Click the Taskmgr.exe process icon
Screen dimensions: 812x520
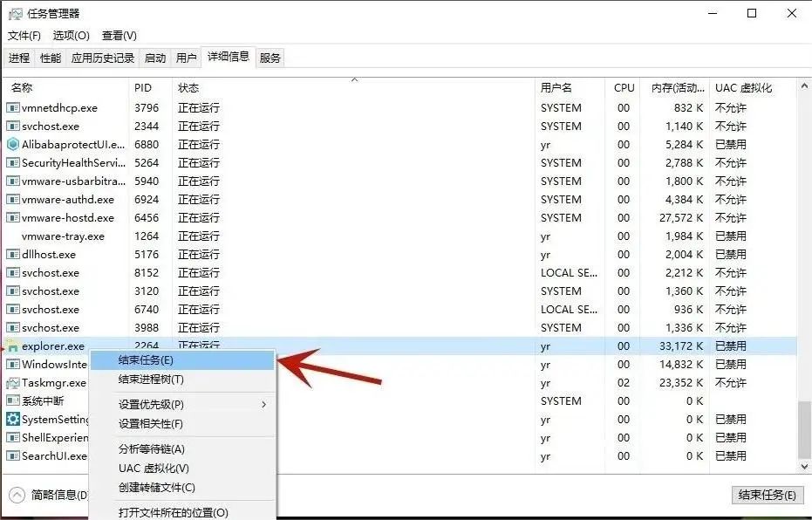(12, 382)
